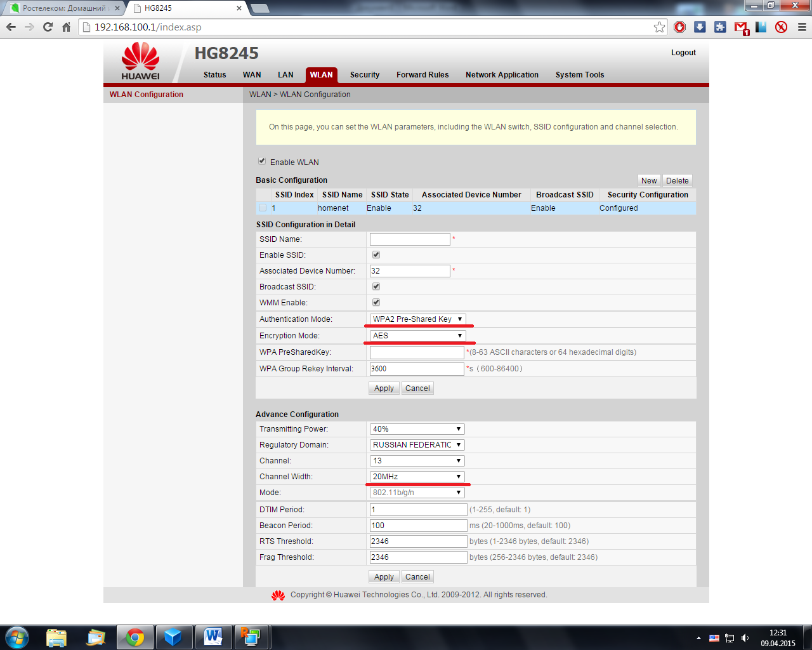This screenshot has width=812, height=650.
Task: Open the Transmitting Power dropdown
Action: pos(417,429)
